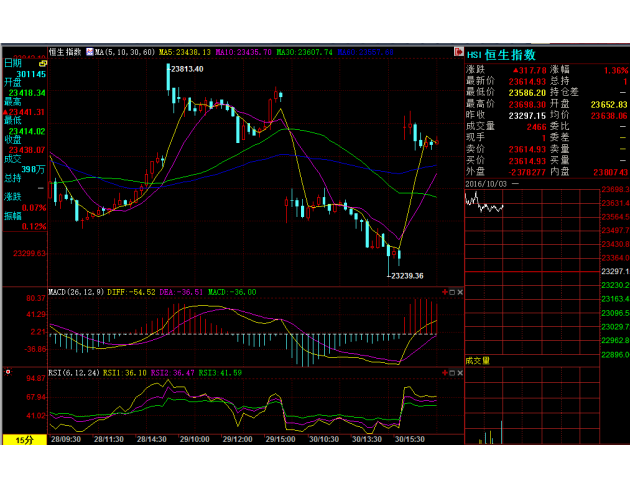Click the HSI 恒生指数 quote panel title
Screen dimensions: 630x490
[x=501, y=55]
